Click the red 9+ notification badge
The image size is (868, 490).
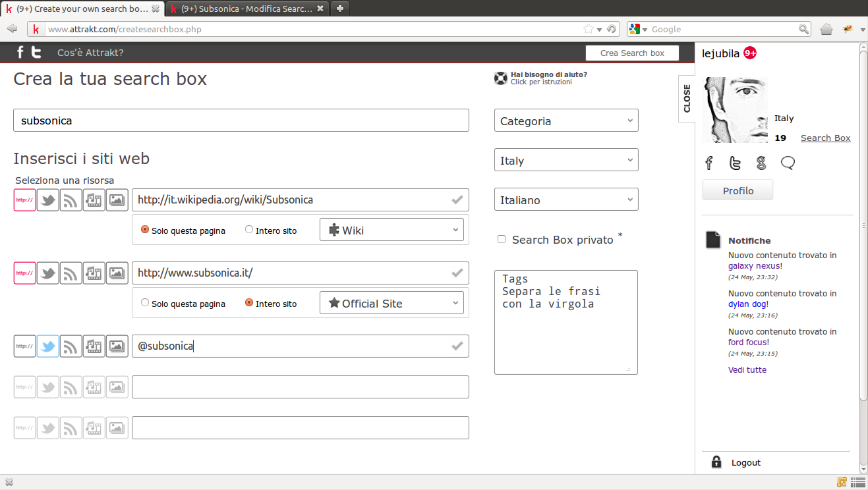coord(750,53)
